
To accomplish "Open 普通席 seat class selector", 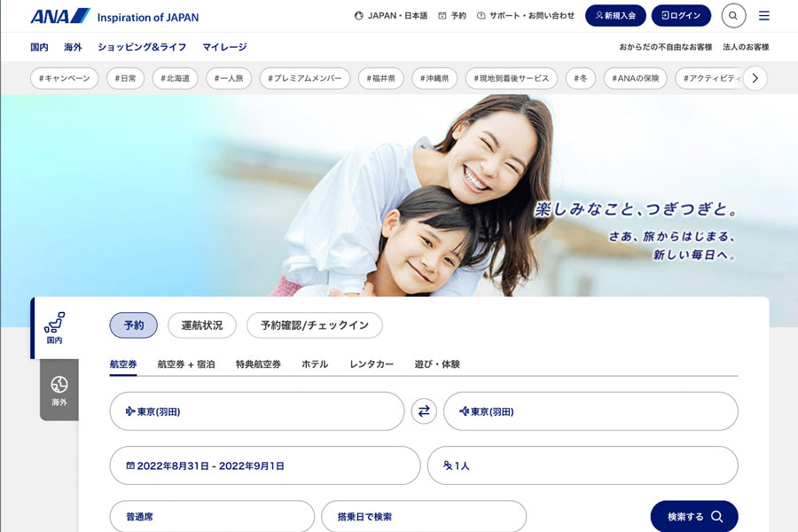I will (x=212, y=516).
